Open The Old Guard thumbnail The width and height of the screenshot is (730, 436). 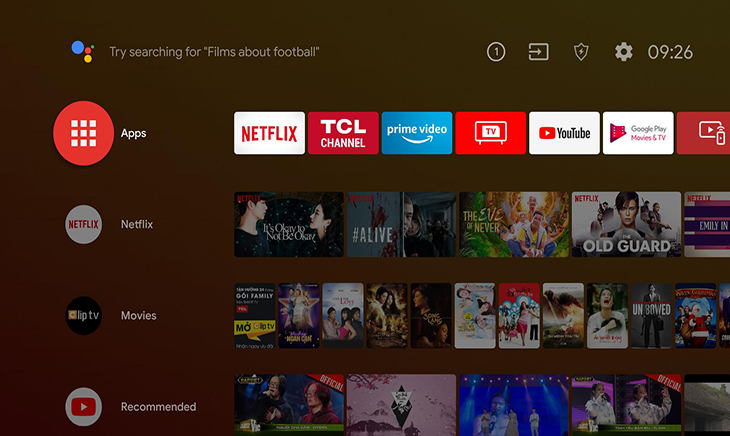[627, 224]
